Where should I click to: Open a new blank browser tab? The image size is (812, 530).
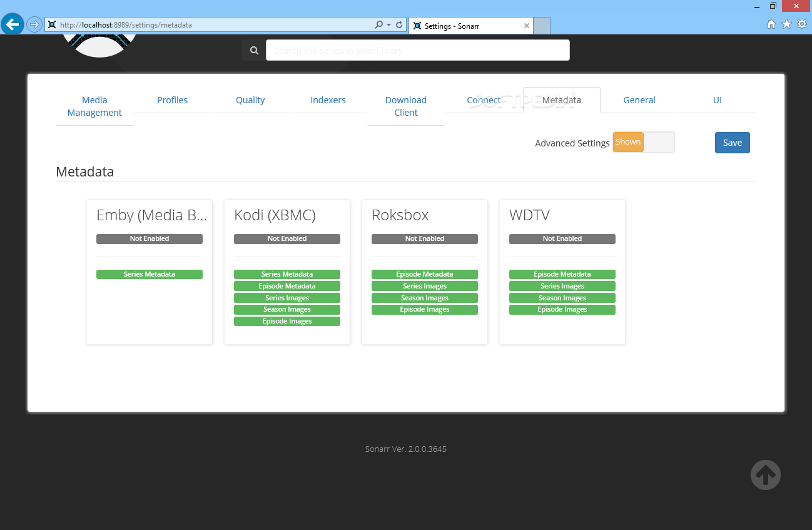(x=542, y=26)
